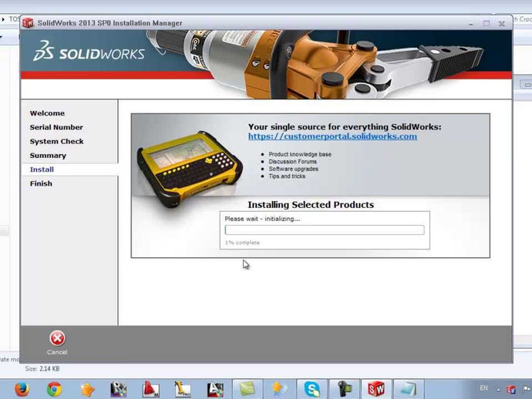Click the SolidWorks icon in title bar
Image resolution: width=532 pixels, height=399 pixels.
point(29,23)
